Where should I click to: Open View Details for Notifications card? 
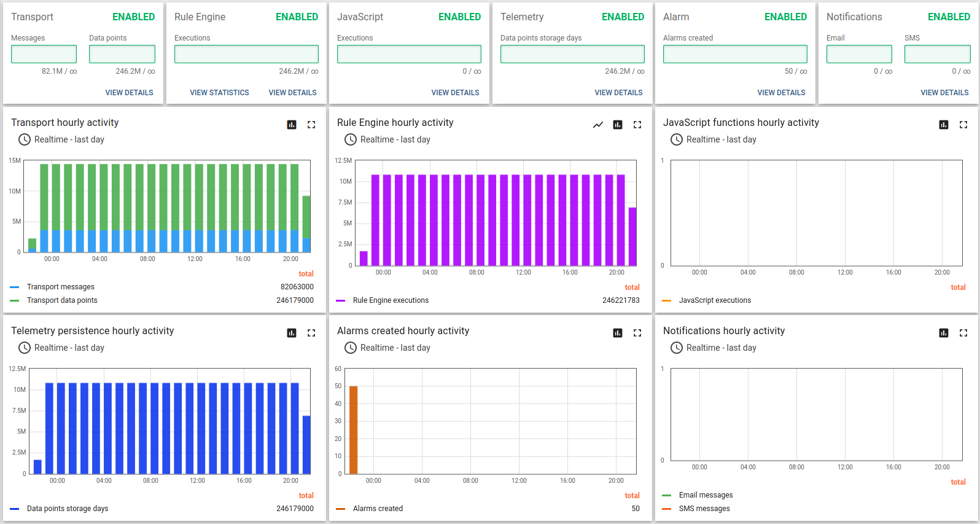coord(944,93)
